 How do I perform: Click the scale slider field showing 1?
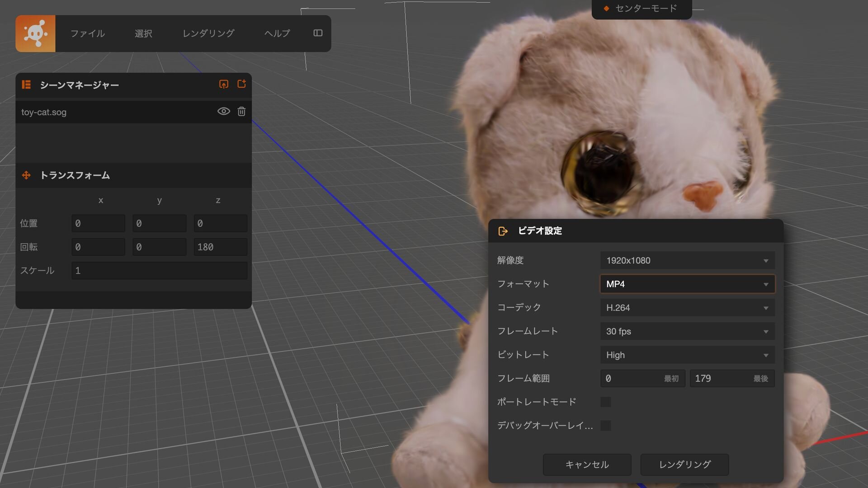[x=159, y=271]
